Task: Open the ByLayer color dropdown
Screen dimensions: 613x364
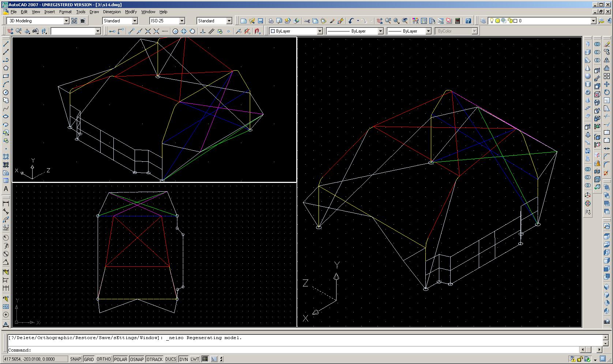Action: [x=296, y=31]
